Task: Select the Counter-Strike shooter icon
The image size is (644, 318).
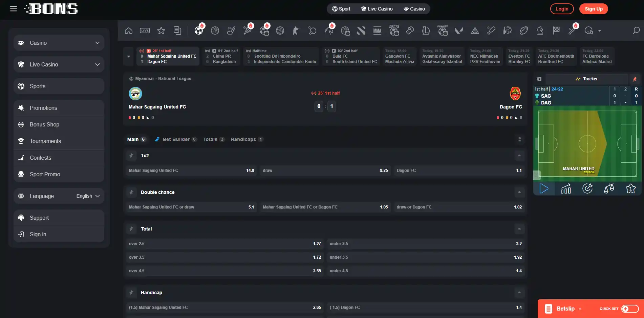Action: tap(296, 31)
